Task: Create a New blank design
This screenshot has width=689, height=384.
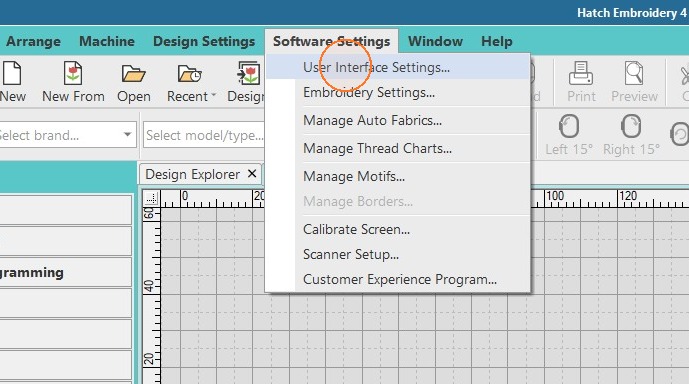Action: (x=12, y=82)
